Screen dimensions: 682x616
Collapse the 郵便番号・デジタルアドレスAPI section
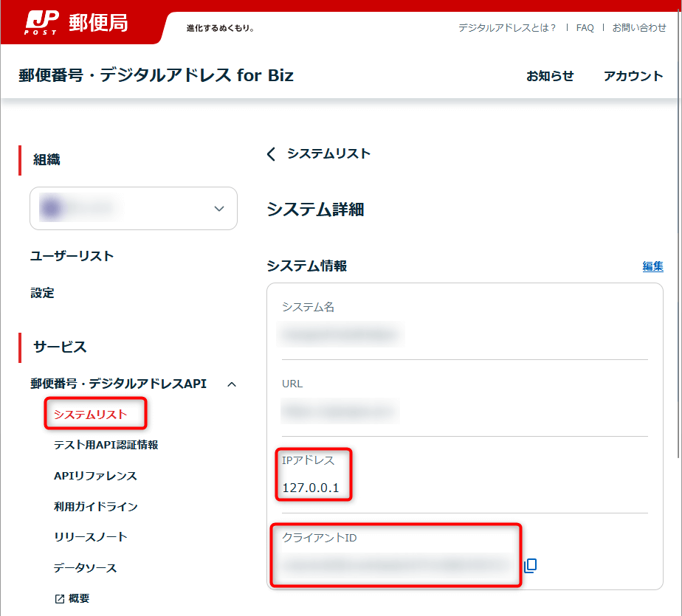tap(232, 384)
